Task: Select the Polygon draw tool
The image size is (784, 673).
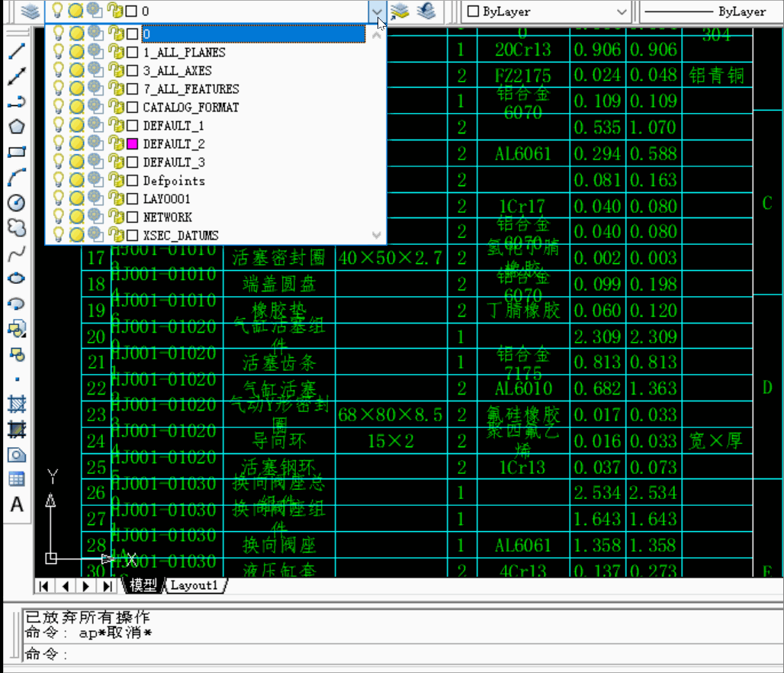Action: tap(17, 127)
